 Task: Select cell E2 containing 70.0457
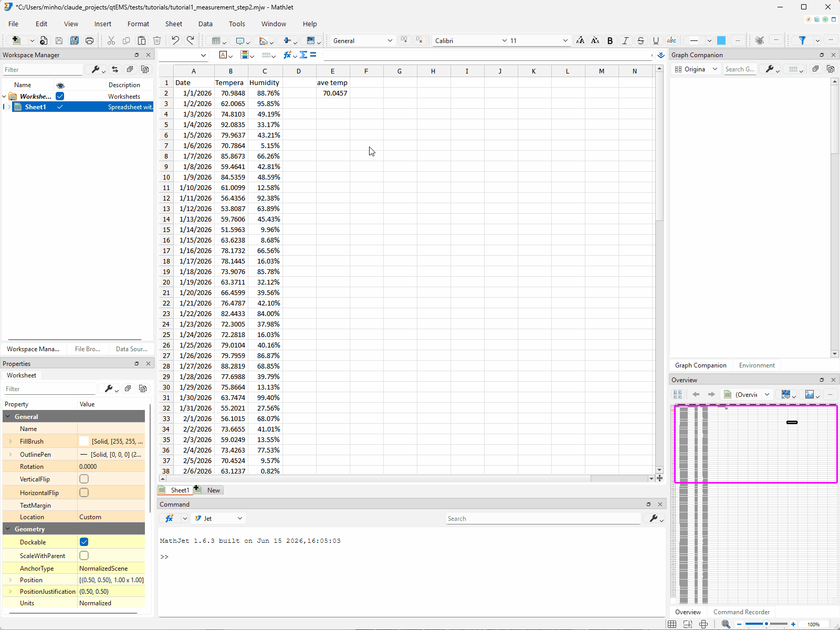(333, 93)
